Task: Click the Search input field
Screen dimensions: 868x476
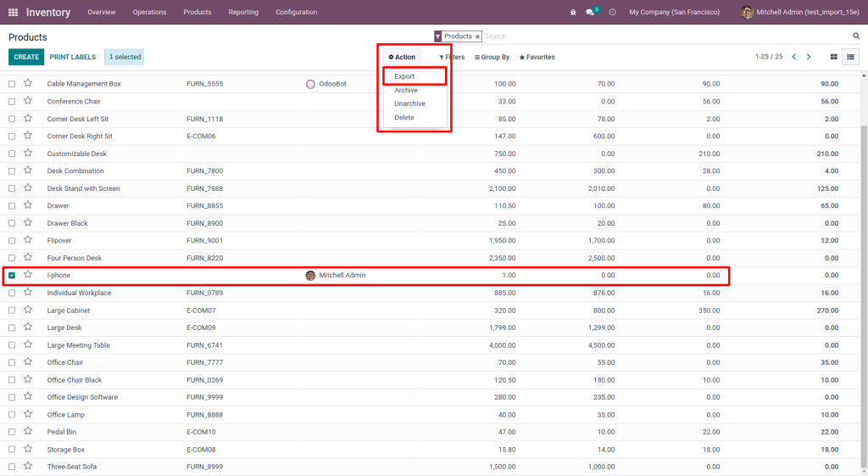Action: (x=665, y=36)
